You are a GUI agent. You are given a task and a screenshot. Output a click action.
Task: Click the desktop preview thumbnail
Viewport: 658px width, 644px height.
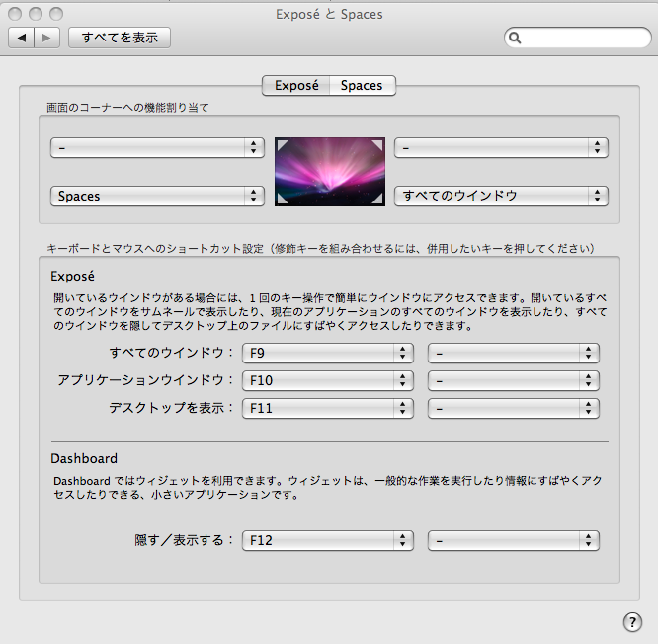330,172
